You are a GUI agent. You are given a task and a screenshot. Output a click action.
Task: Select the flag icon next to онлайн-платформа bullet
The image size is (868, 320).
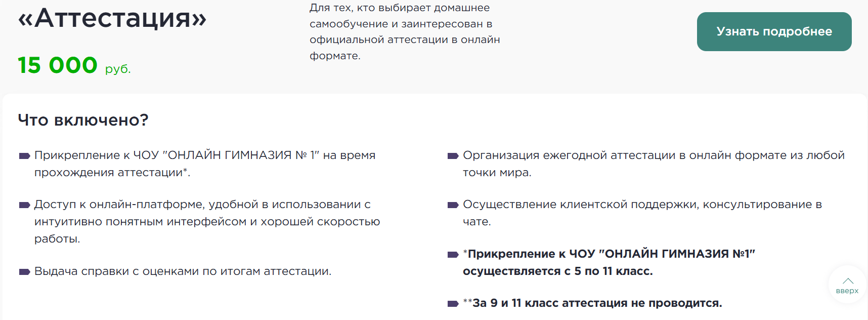tap(23, 205)
